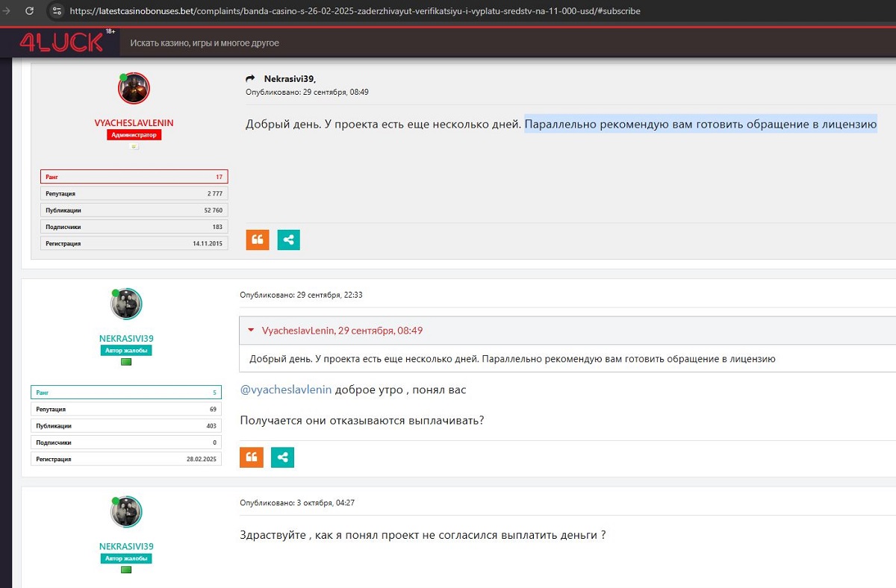This screenshot has width=896, height=588.
Task: Click the VYACHESLAVLENIN username link
Action: [x=134, y=122]
